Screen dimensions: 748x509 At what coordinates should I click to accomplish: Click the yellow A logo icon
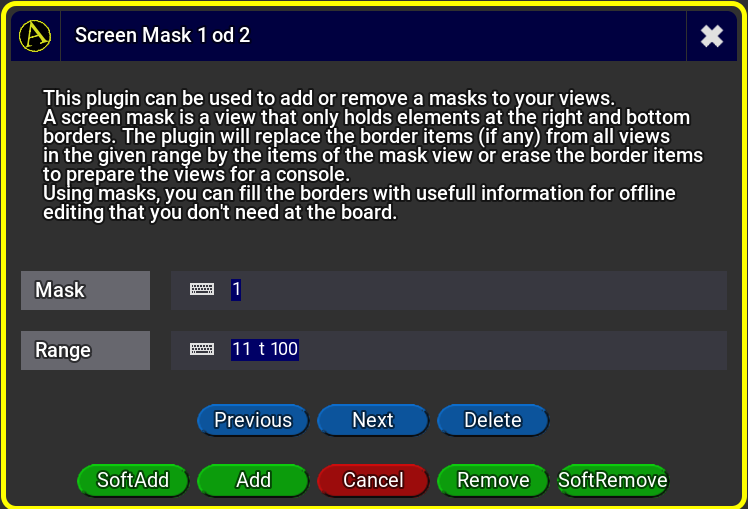pyautogui.click(x=35, y=36)
